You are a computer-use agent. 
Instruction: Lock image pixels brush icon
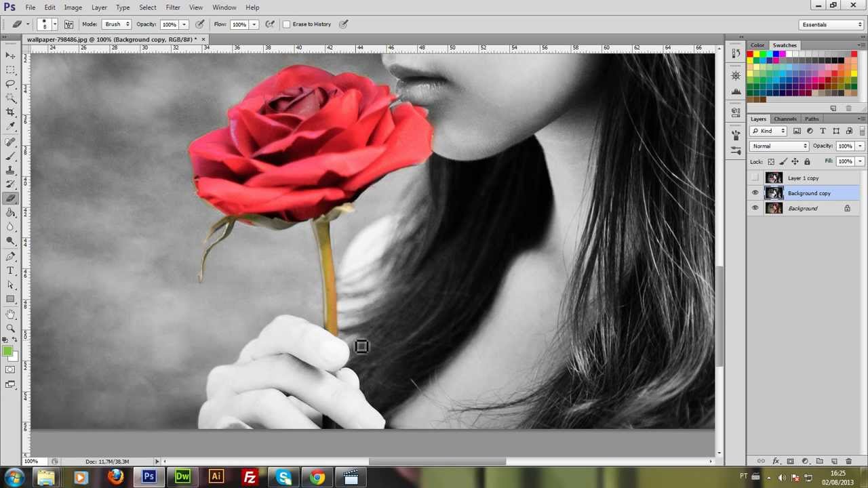(783, 161)
